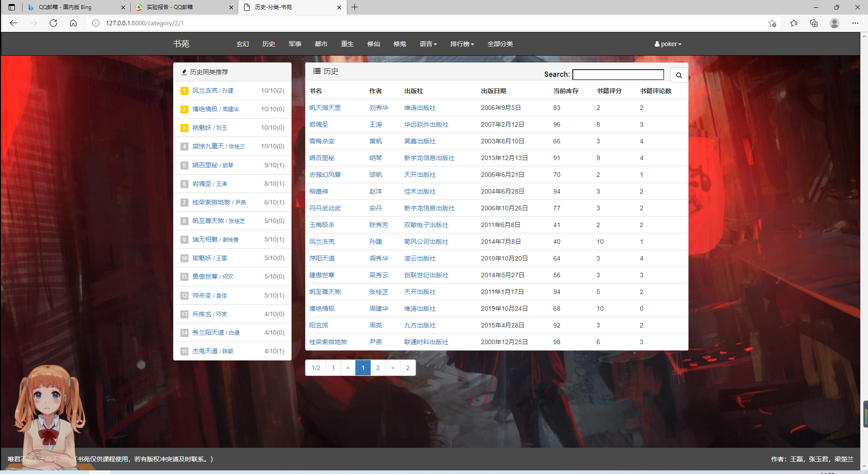
Task: Expand the 语言 dropdown menu
Action: (x=428, y=44)
